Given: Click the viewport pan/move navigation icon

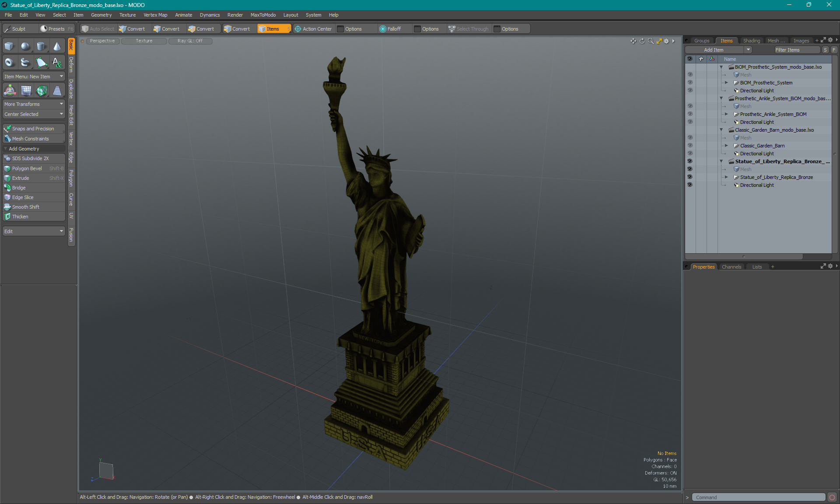Looking at the screenshot, I should [x=633, y=41].
